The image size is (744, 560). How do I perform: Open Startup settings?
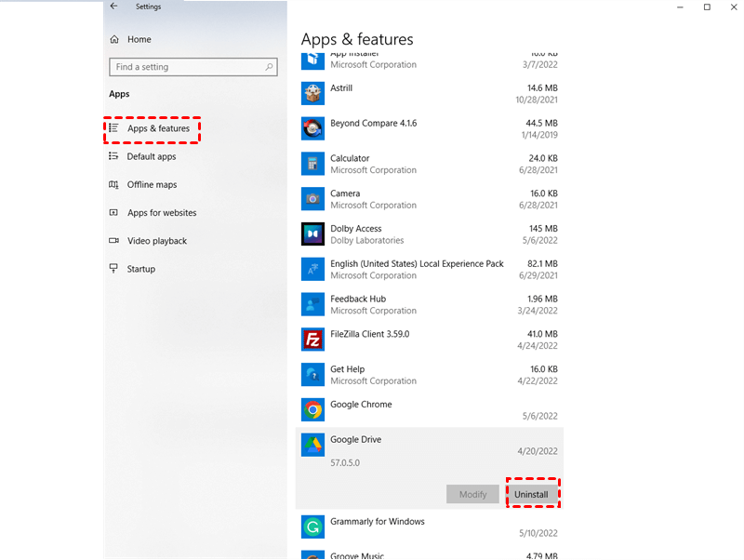click(x=141, y=269)
